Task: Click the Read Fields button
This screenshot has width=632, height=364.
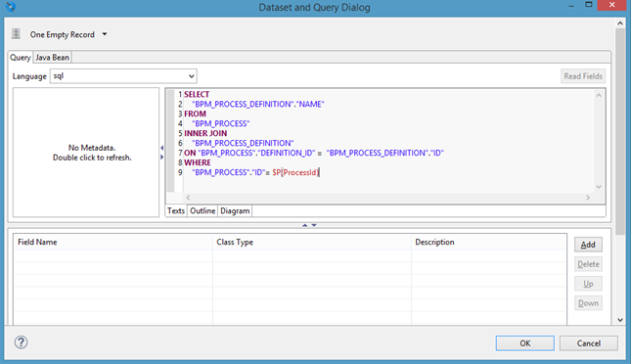Action: point(583,76)
